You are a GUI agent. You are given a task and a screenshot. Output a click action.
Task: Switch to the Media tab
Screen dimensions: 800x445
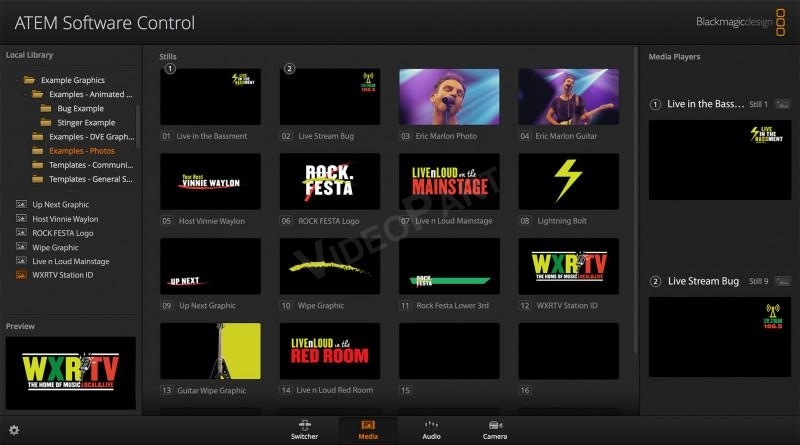[368, 430]
